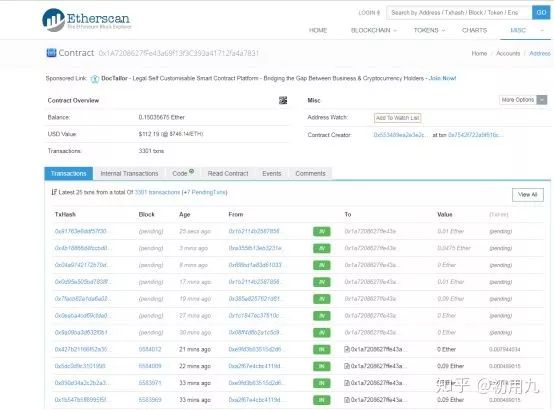Click the View All button
The image size is (554, 410).
pyautogui.click(x=528, y=195)
